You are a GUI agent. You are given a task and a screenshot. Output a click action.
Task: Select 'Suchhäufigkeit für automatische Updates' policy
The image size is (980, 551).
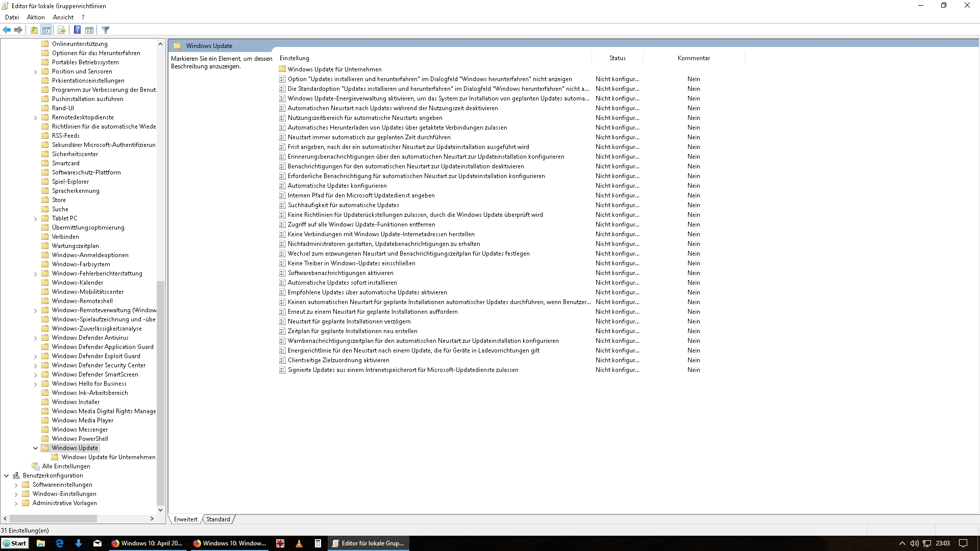343,205
